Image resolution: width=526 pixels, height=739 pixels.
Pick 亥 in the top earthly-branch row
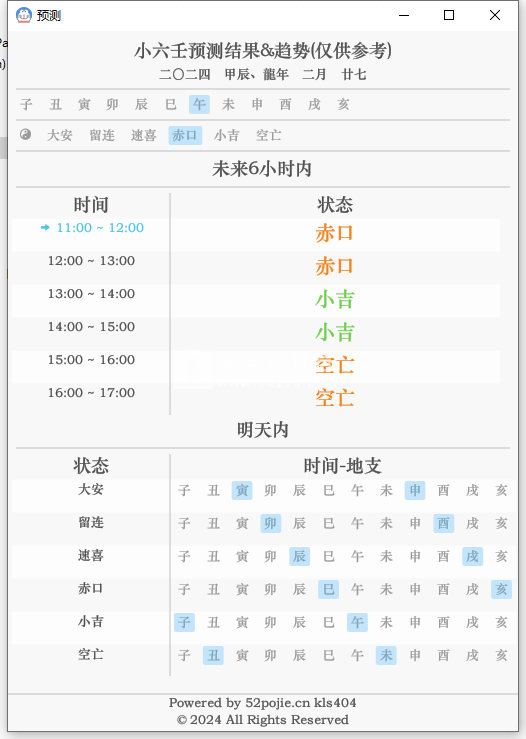(343, 104)
